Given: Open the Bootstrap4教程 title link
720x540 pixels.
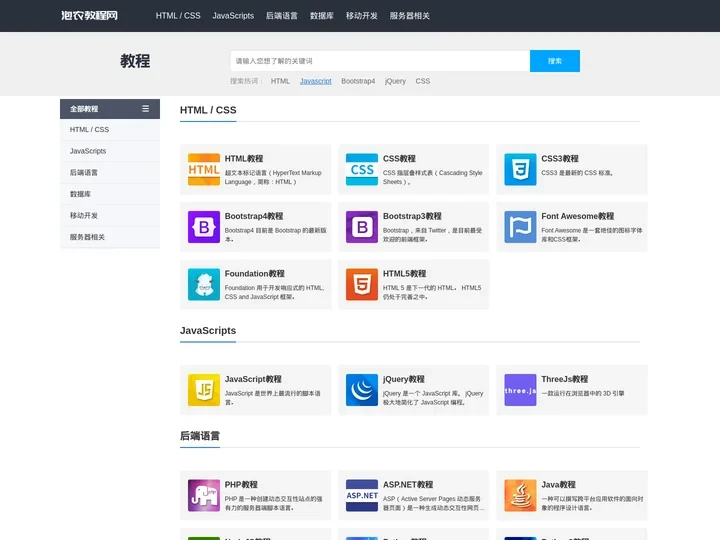Looking at the screenshot, I should click(x=254, y=216).
